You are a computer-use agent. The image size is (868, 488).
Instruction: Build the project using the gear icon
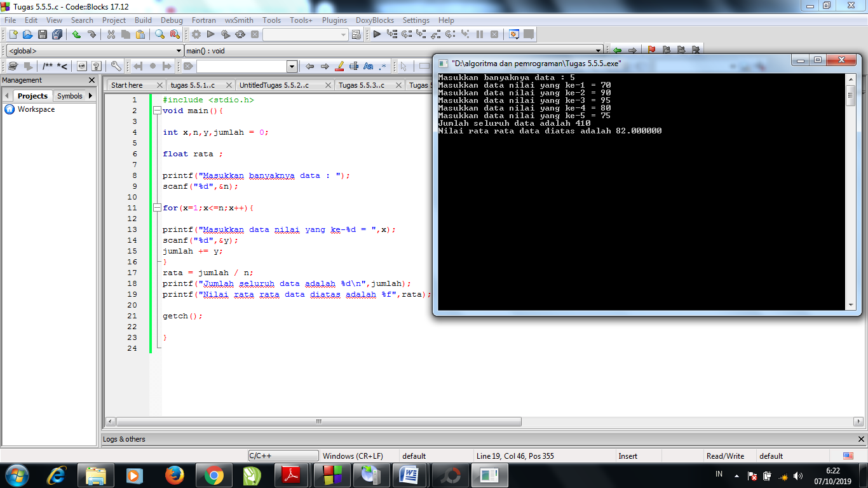coord(196,34)
